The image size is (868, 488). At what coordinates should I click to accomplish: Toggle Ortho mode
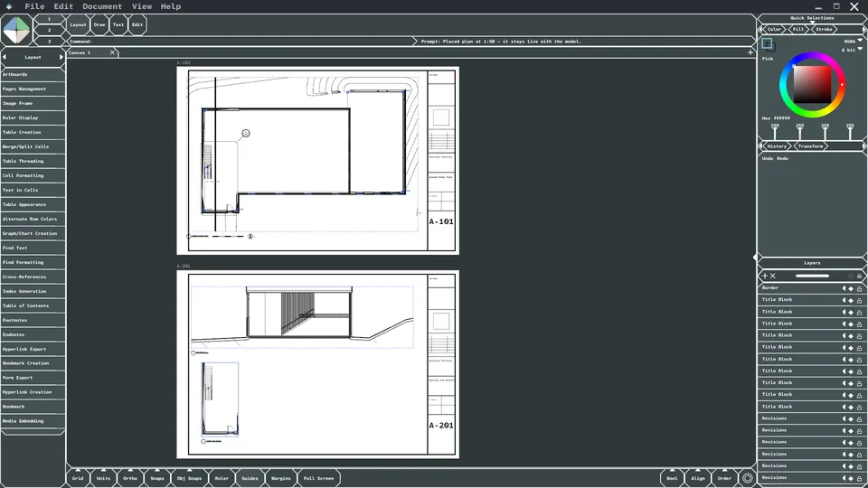point(130,478)
